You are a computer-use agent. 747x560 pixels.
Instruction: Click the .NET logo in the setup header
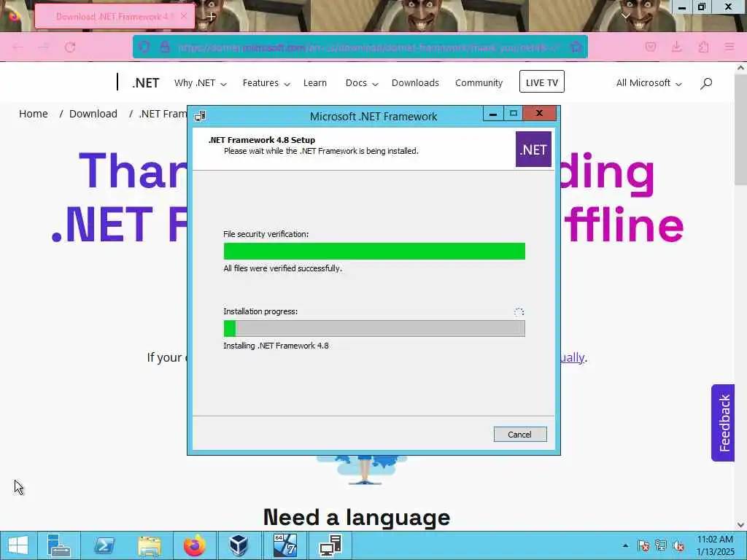533,149
